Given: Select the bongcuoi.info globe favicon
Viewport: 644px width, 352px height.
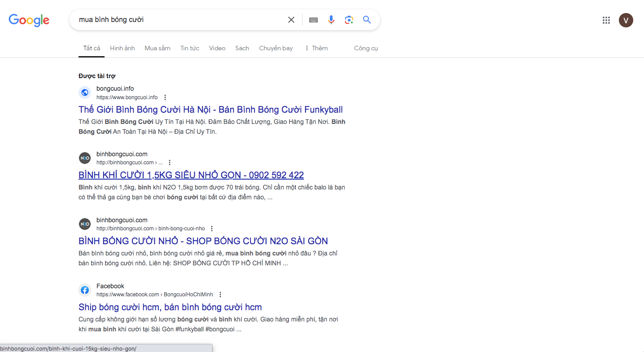Looking at the screenshot, I should point(85,92).
